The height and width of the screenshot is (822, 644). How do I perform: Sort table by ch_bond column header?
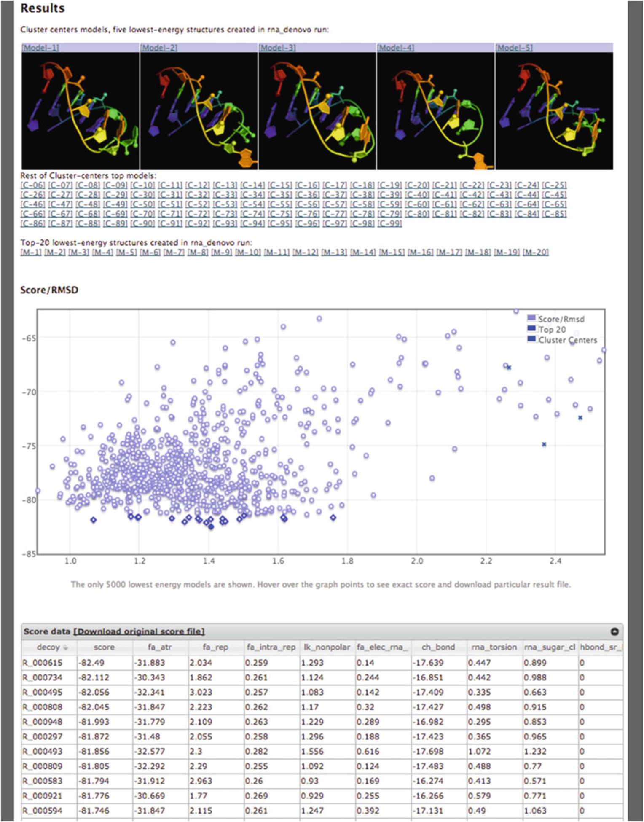pos(438,647)
